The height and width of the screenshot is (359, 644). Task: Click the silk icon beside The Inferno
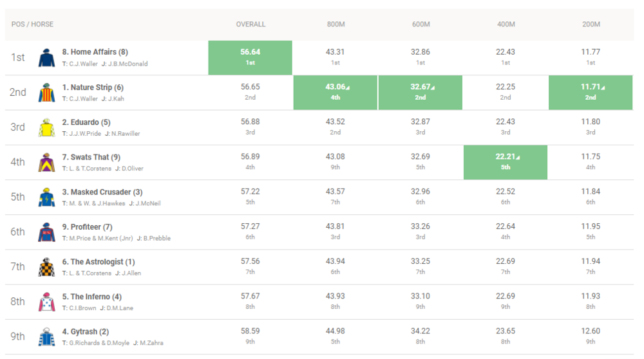tap(46, 302)
